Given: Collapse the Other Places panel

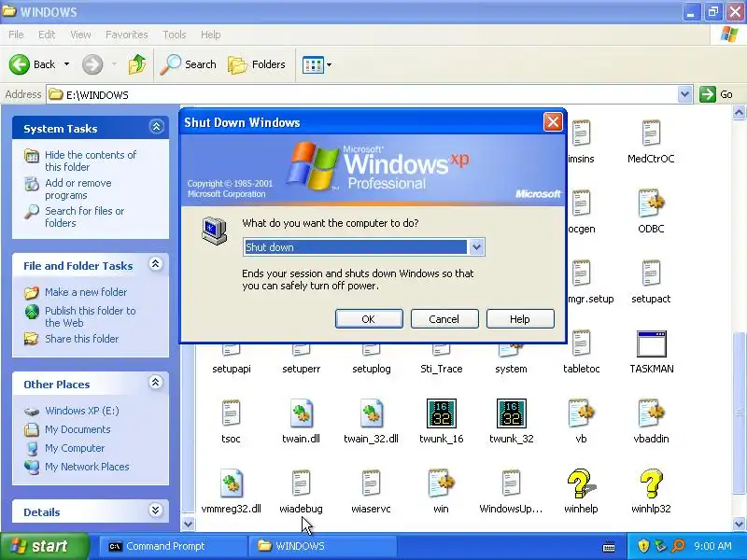Looking at the screenshot, I should coord(156,383).
